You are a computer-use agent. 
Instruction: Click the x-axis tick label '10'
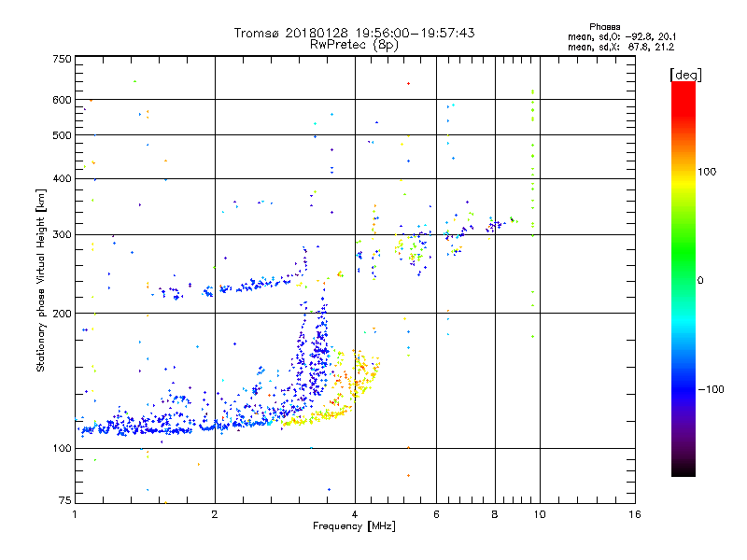[540, 514]
